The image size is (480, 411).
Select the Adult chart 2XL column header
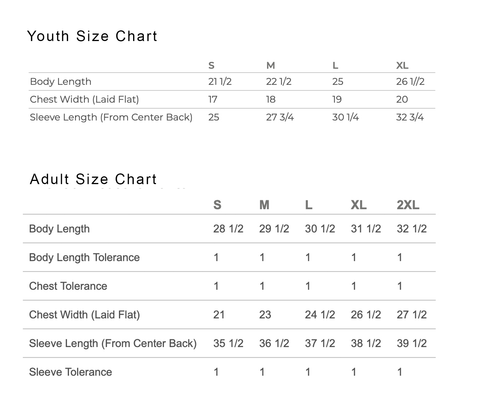click(x=408, y=205)
